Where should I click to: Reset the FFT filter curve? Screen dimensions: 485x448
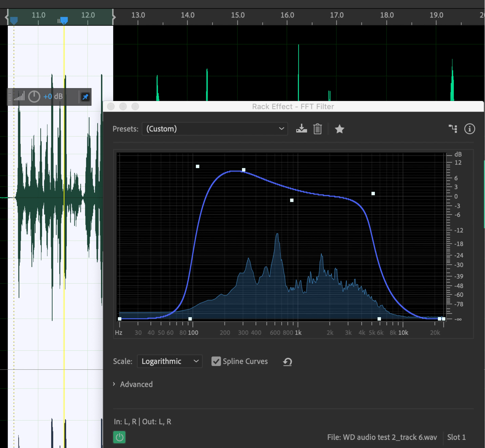coord(287,362)
